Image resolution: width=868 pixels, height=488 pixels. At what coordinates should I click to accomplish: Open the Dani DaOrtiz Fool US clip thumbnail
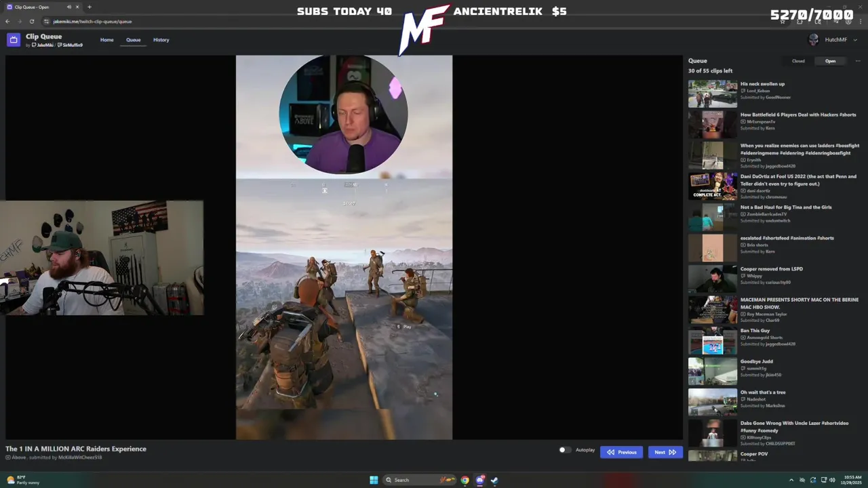(x=713, y=186)
